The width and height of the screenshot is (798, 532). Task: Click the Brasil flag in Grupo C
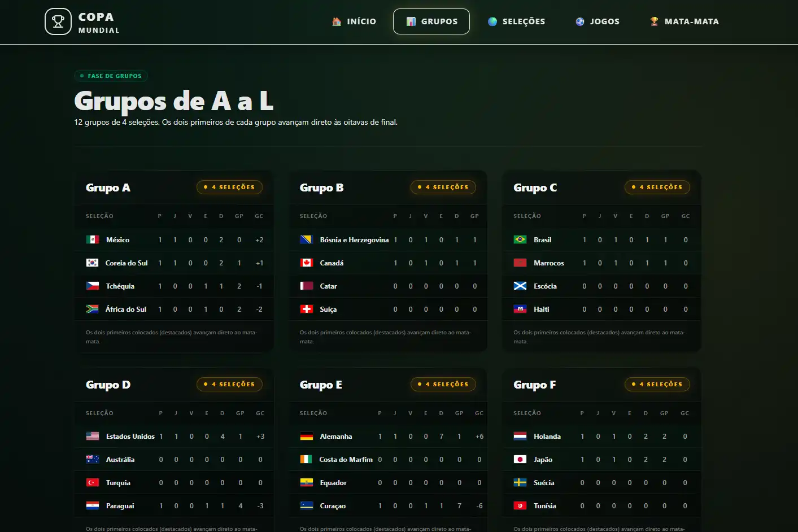(520, 239)
